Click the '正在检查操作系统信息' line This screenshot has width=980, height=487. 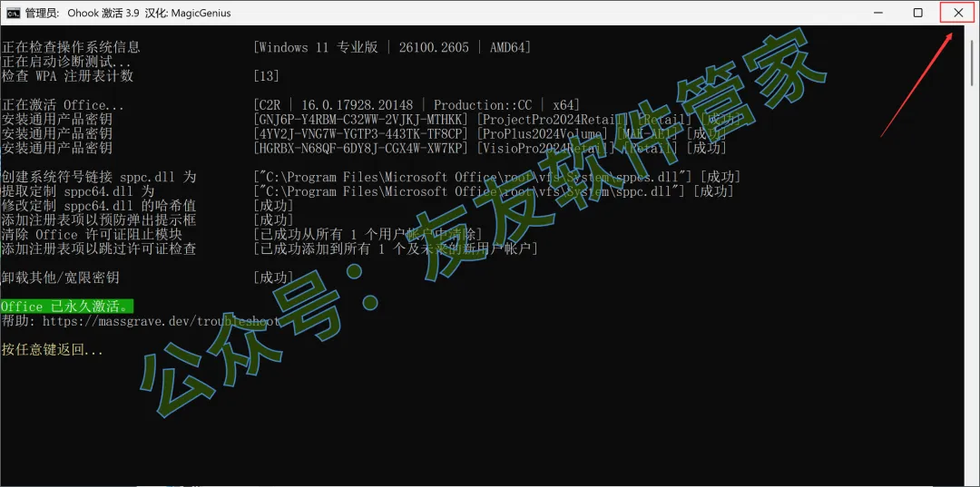pos(72,47)
